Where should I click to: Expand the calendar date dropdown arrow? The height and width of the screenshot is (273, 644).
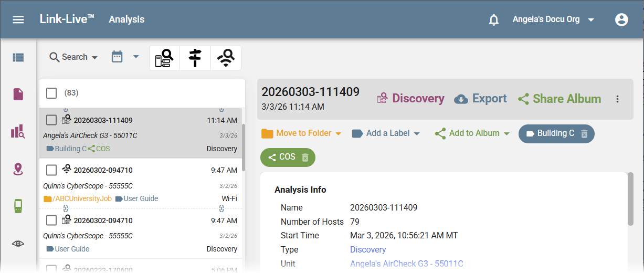tap(135, 57)
